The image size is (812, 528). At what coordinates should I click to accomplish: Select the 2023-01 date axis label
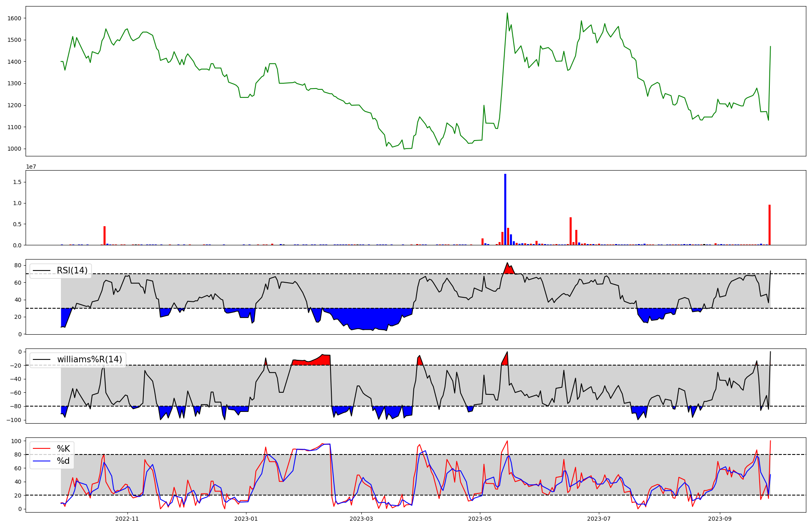[246, 519]
